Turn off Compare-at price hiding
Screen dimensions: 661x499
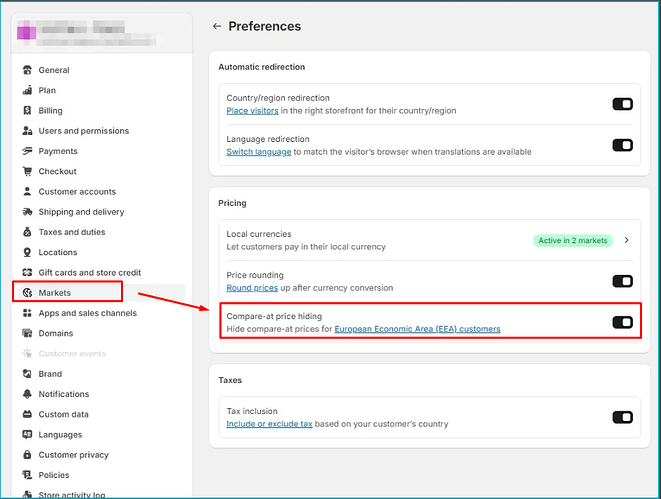coord(622,322)
